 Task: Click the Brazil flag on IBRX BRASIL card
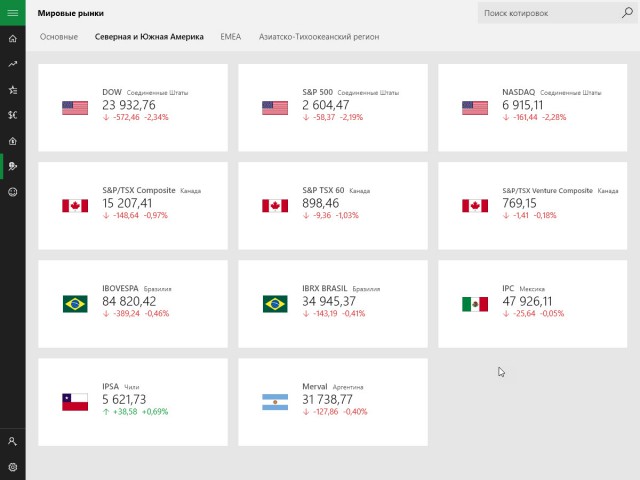(275, 304)
